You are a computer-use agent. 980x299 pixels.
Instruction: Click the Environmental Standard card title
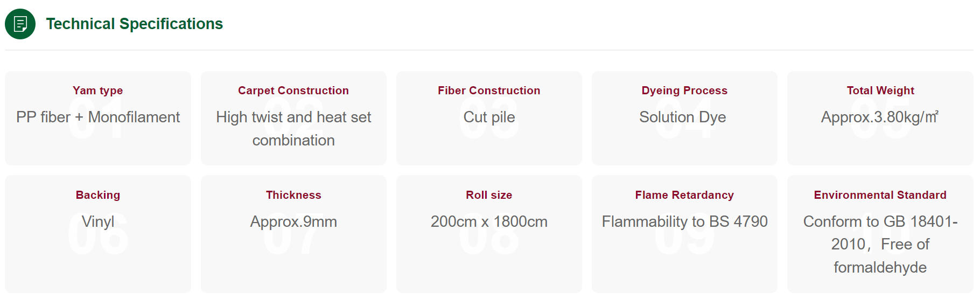(880, 195)
